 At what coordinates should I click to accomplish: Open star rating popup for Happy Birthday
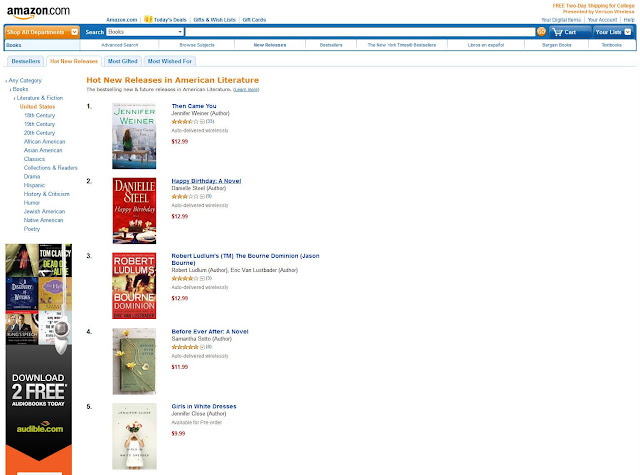tap(185, 197)
